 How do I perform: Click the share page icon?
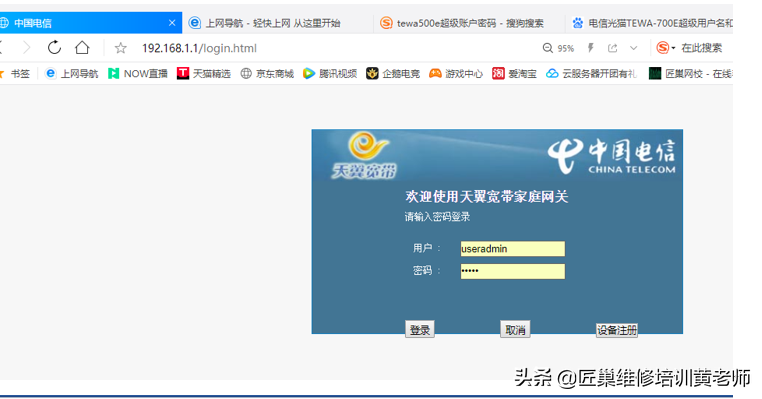[x=612, y=48]
